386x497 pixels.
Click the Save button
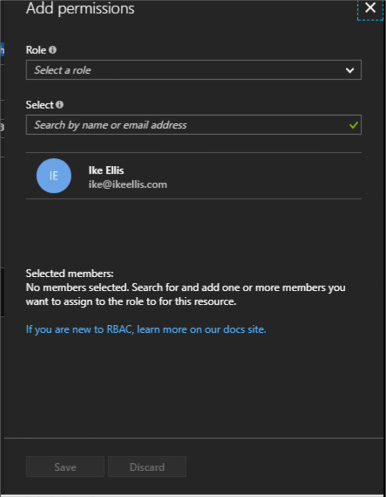65,467
